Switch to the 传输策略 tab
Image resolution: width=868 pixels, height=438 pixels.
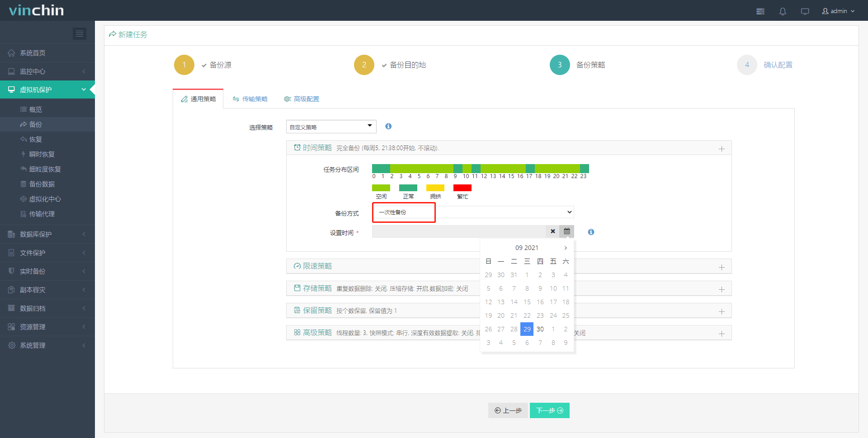(x=250, y=99)
